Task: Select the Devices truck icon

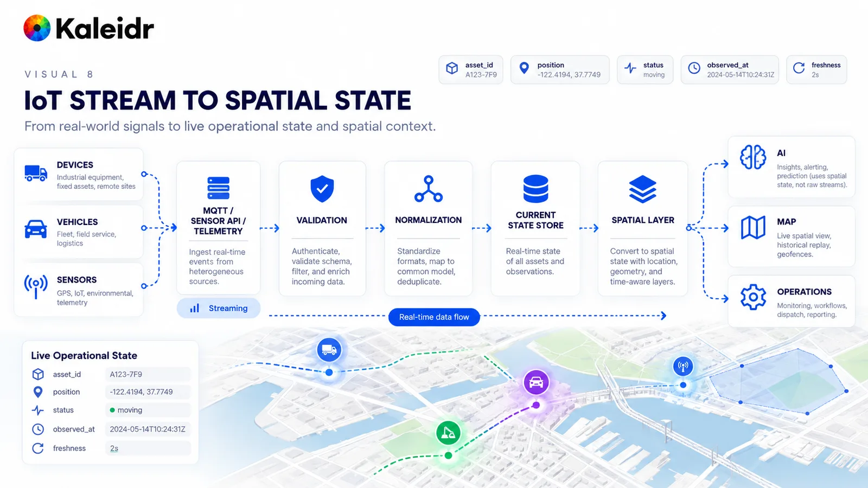Action: pyautogui.click(x=36, y=173)
